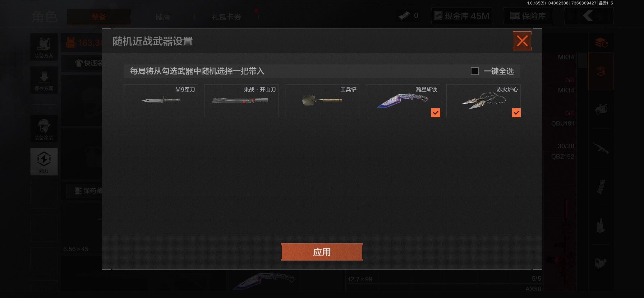This screenshot has height=298, width=644.
Task: Open the 装备方案 loadout icon
Action: pos(44,47)
